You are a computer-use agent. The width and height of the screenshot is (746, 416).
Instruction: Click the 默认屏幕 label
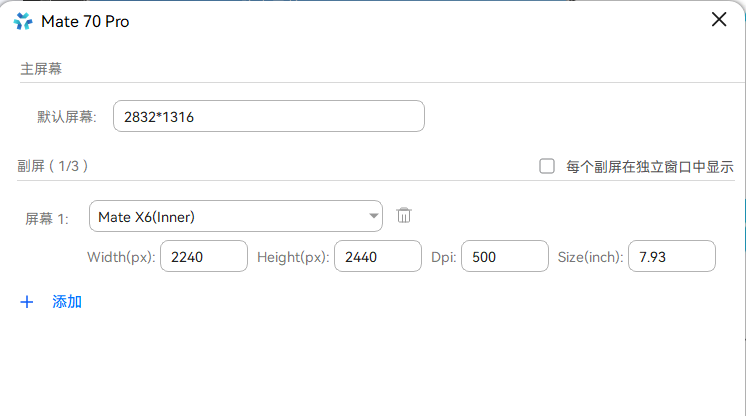[68, 117]
